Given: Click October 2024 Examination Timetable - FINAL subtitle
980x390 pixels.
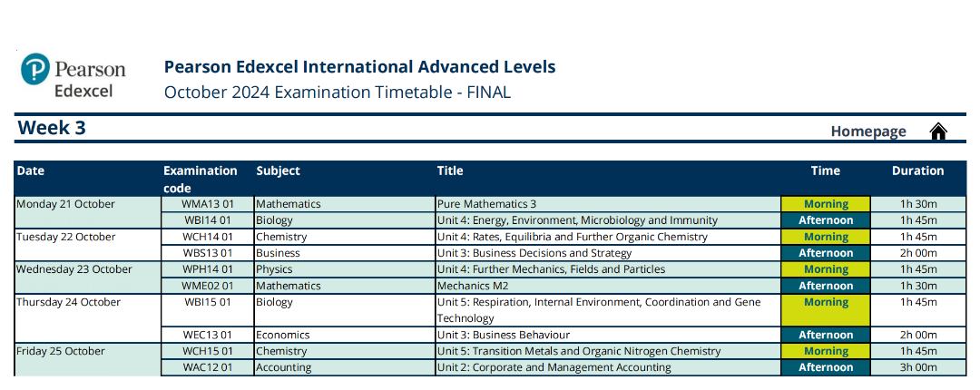Looking at the screenshot, I should point(337,92).
